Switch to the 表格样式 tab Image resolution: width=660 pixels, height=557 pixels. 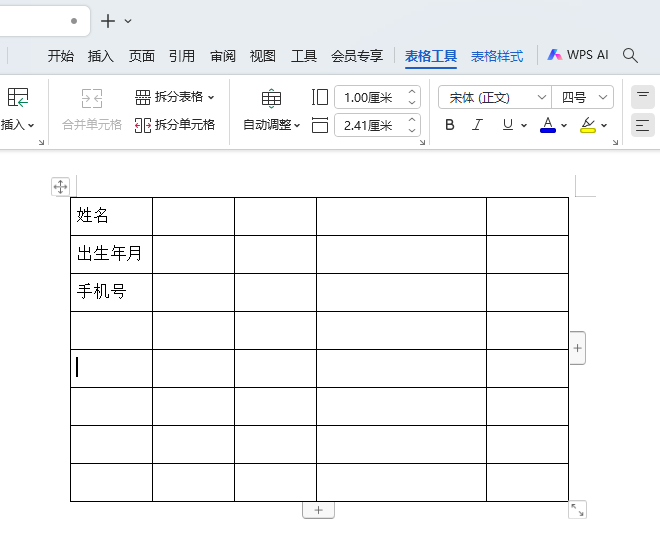coord(497,56)
